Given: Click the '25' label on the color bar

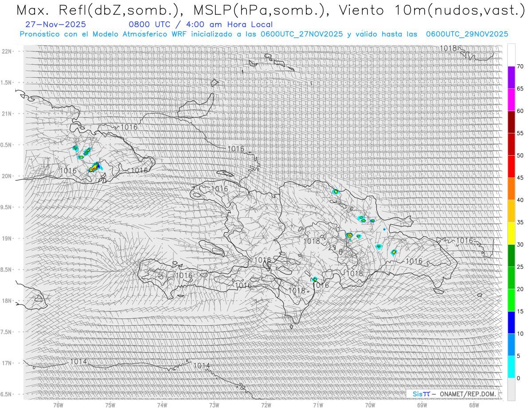Looking at the screenshot, I should coord(520,267).
